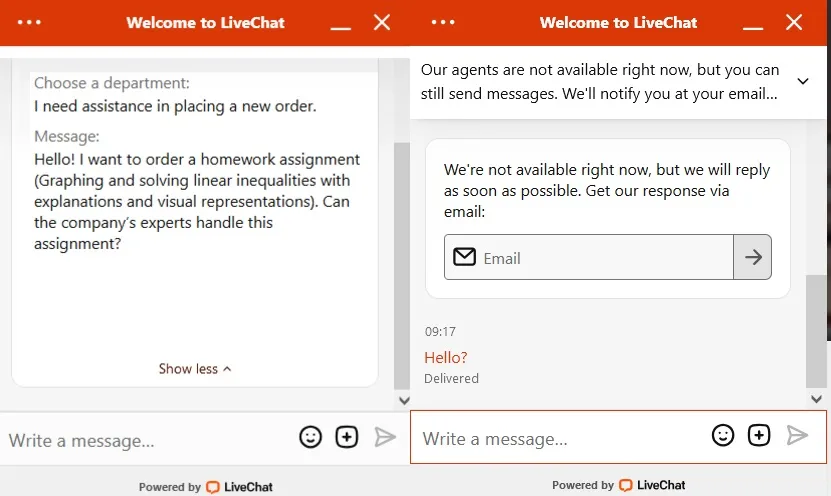The width and height of the screenshot is (831, 496).
Task: Select the sent 'Hello?' message
Action: (x=446, y=358)
